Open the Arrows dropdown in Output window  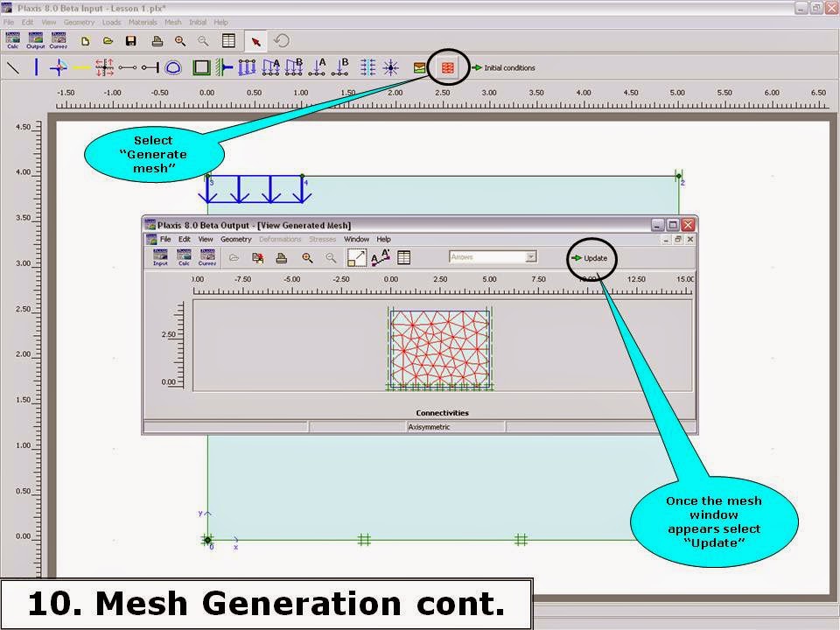(x=491, y=257)
